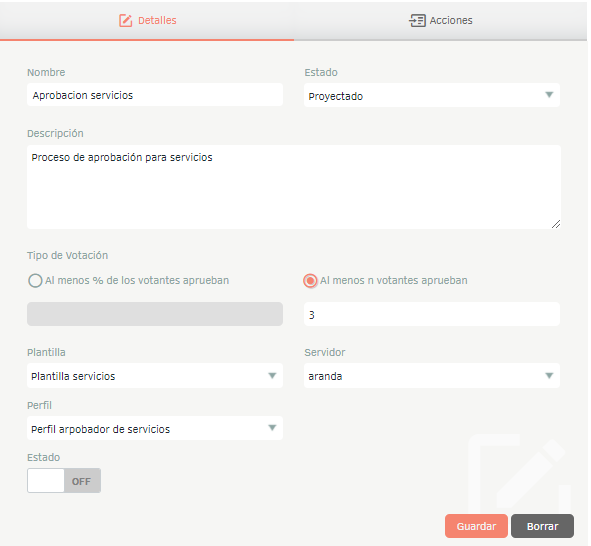Open the 'Perfil arpobador de servicios' dropdown
Viewport: 591px width, 546px height.
[x=155, y=428]
